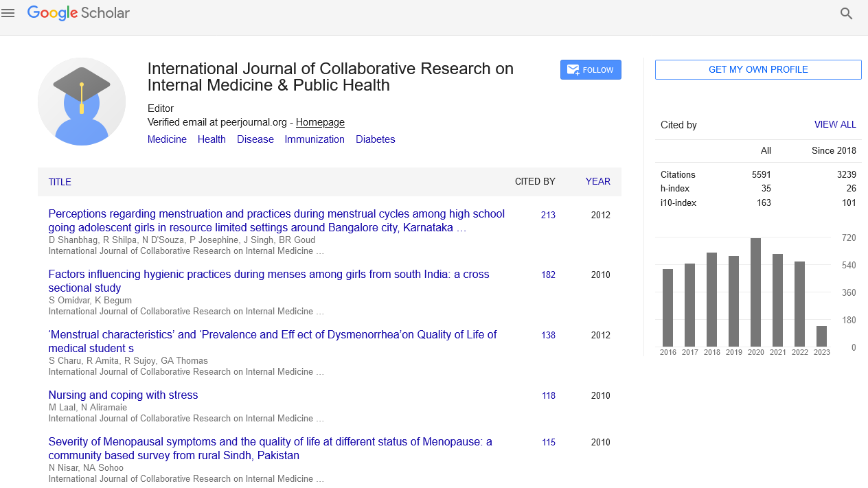This screenshot has height=488, width=868.
Task: Click the profile avatar picture
Action: coord(82,102)
